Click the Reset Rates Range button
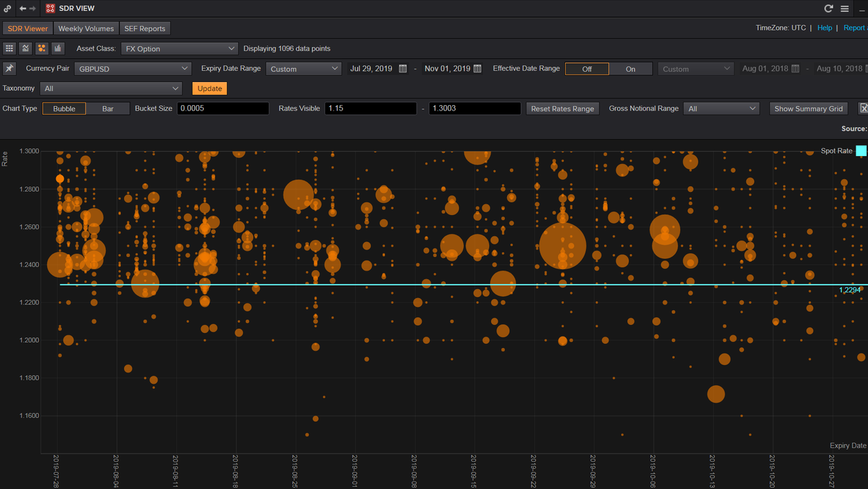Image resolution: width=868 pixels, height=489 pixels. coord(562,109)
